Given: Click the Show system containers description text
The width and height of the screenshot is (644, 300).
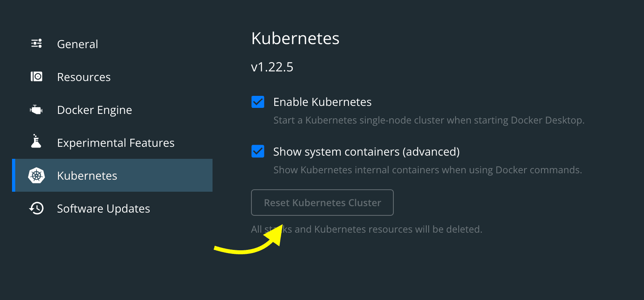Looking at the screenshot, I should tap(427, 170).
